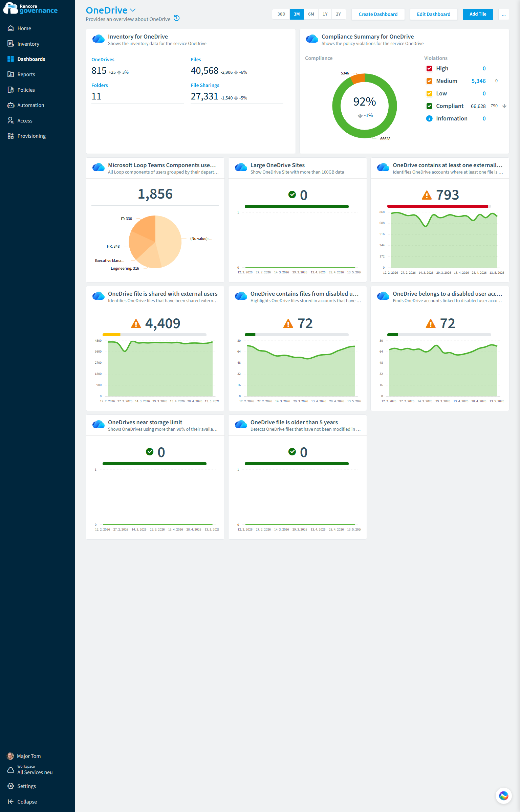
Task: Click the Collapse sidebar arrow icon
Action: pos(10,802)
